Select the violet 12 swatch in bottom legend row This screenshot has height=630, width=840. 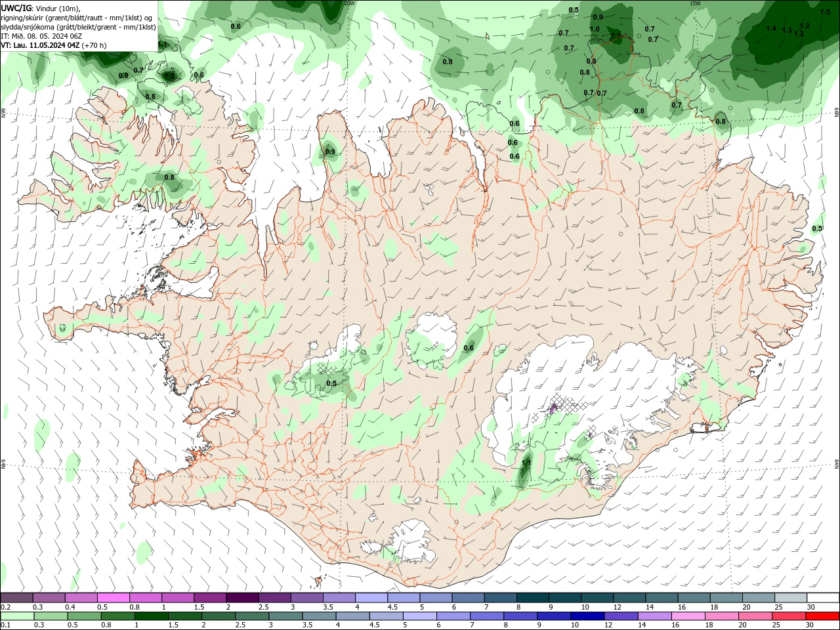point(620,616)
